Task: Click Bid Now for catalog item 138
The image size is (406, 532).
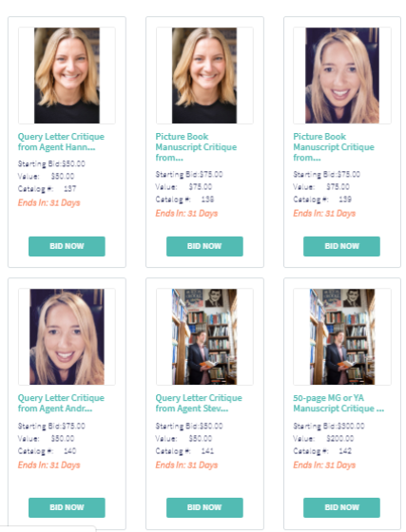Action: click(x=204, y=246)
